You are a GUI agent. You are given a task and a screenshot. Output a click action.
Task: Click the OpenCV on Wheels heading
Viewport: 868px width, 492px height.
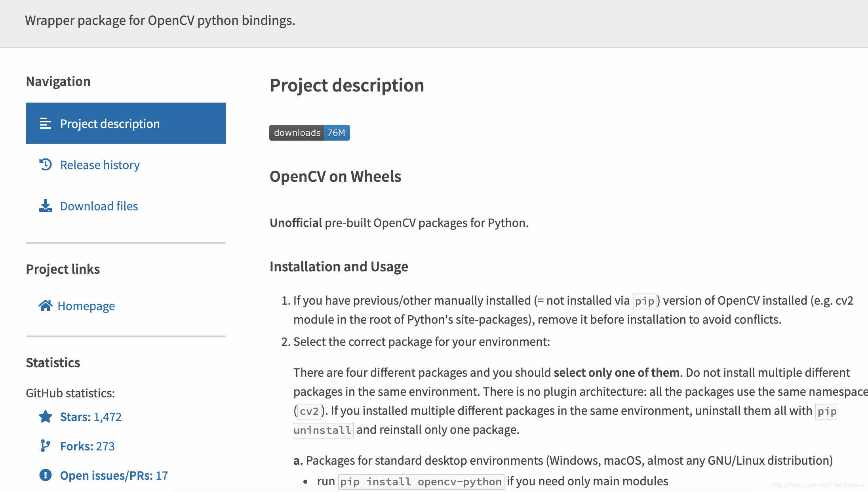pos(335,176)
